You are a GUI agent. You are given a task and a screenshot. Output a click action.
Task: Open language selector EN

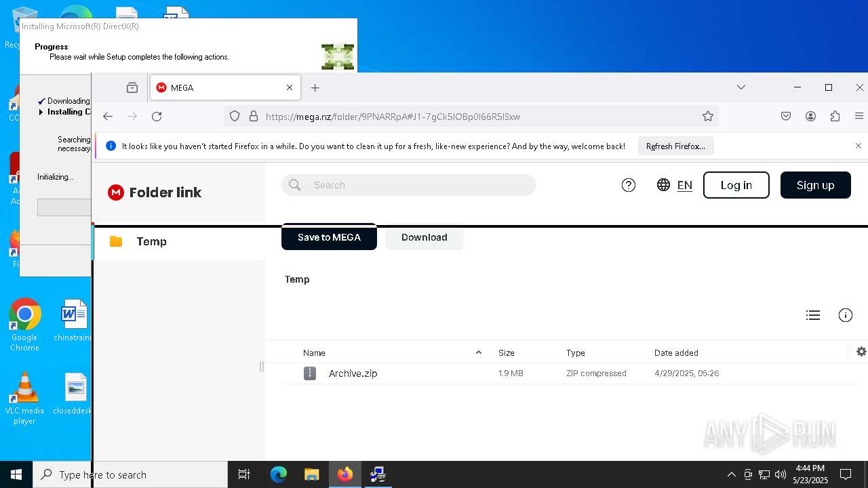click(675, 185)
